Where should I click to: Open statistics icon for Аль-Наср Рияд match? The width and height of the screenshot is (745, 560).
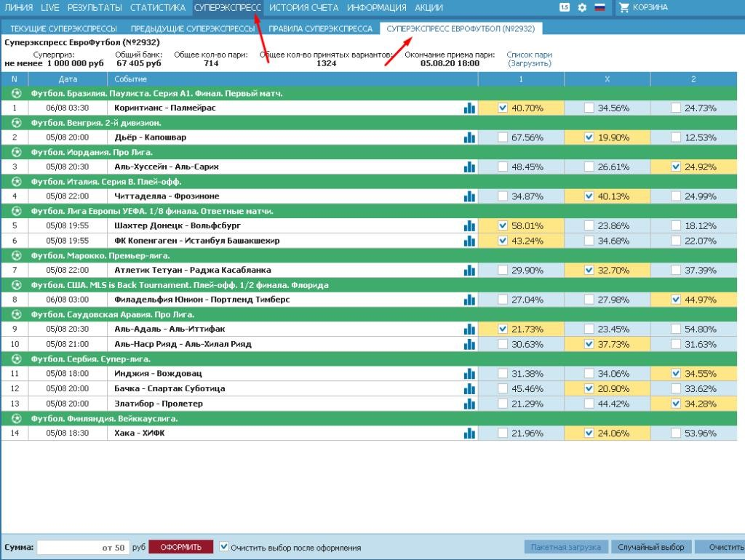click(x=469, y=344)
